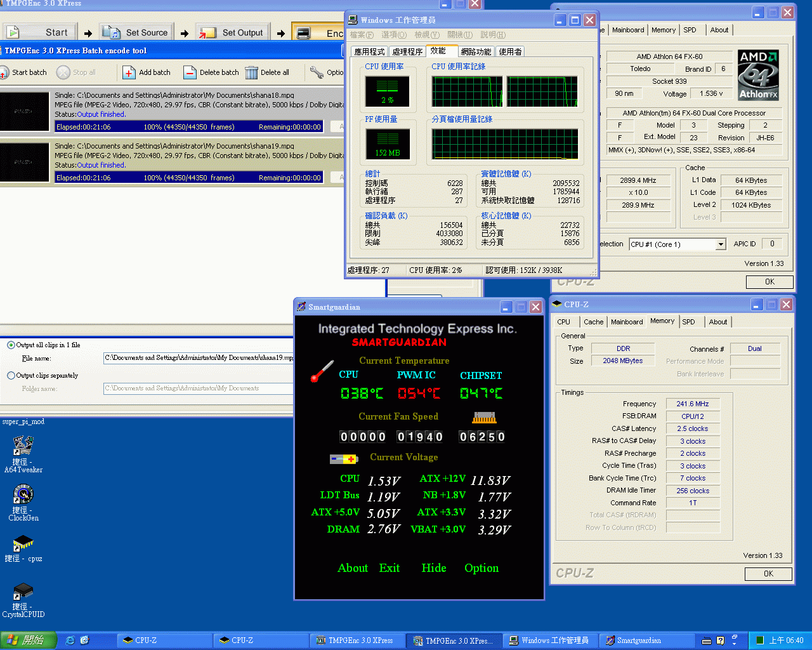
Task: Open the cpuz desktop shortcut
Action: tap(23, 543)
